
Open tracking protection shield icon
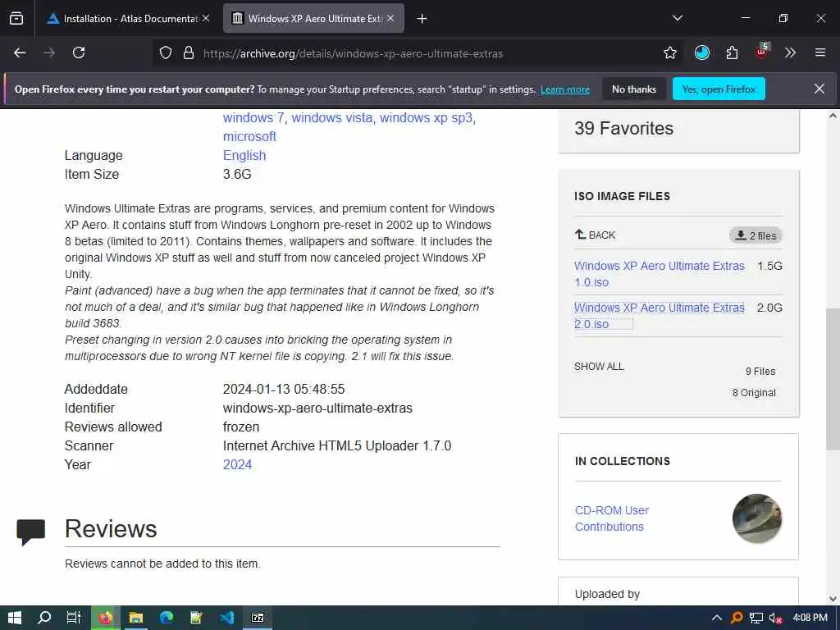[166, 52]
